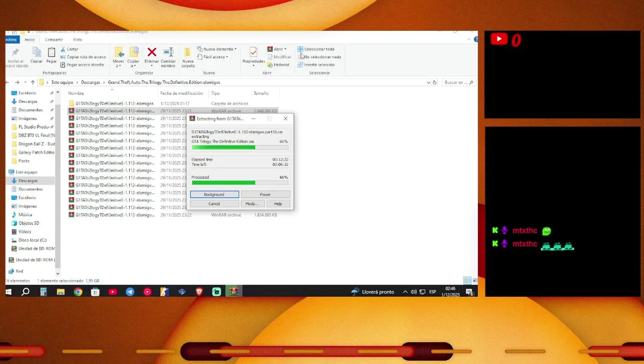
Task: Open the Abrir dropdown in ribbon
Action: 277,49
